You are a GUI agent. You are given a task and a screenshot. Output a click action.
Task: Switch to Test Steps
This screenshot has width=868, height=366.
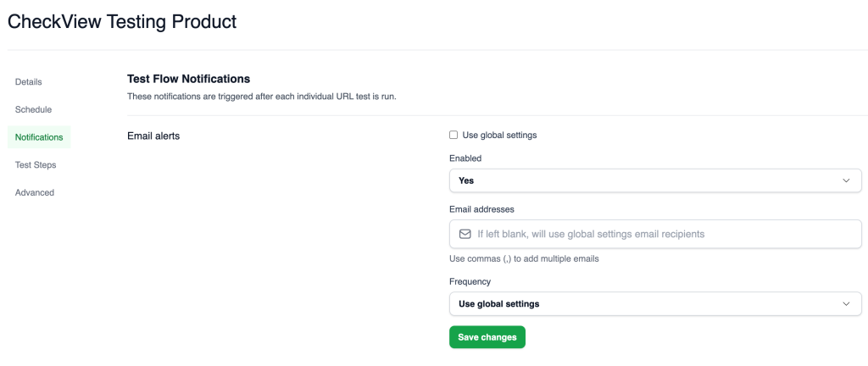click(x=36, y=164)
